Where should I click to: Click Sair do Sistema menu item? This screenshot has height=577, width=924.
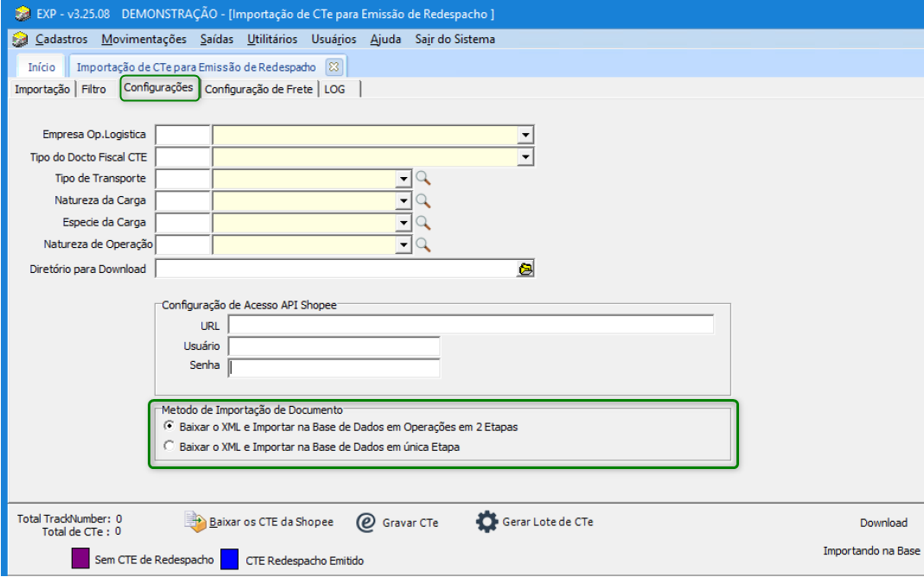pos(455,40)
